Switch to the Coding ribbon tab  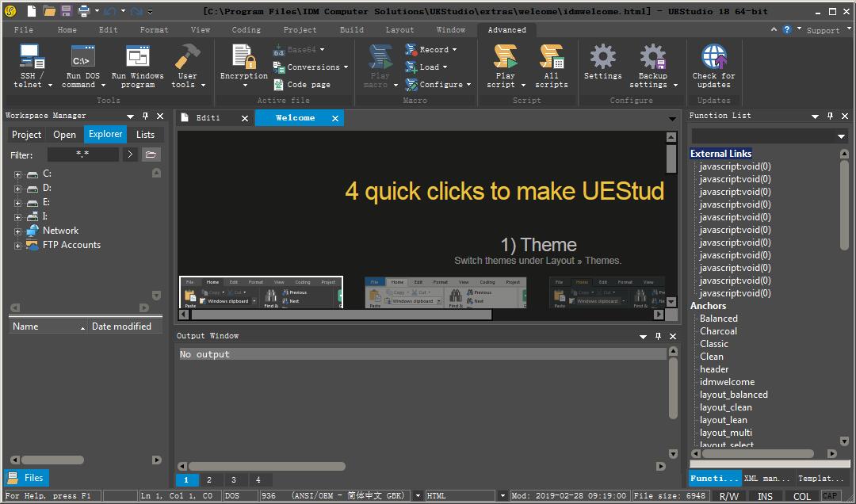click(x=246, y=30)
